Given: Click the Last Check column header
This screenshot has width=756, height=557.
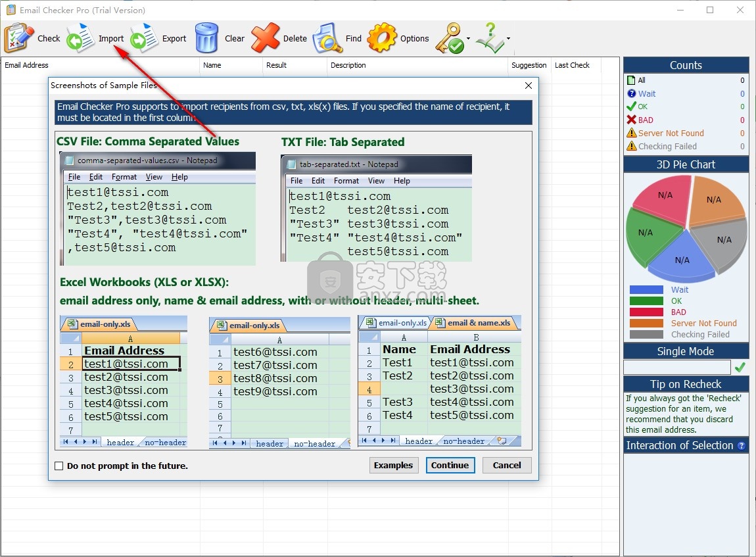Looking at the screenshot, I should coord(576,65).
